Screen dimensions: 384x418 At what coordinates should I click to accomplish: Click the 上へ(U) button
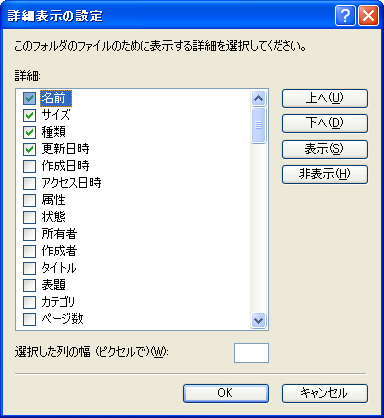pos(325,98)
